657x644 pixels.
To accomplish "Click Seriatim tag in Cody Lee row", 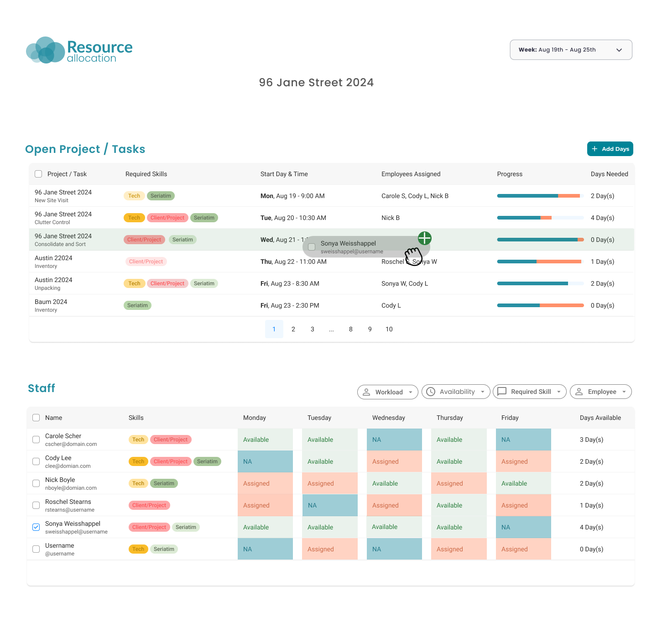I will click(207, 461).
